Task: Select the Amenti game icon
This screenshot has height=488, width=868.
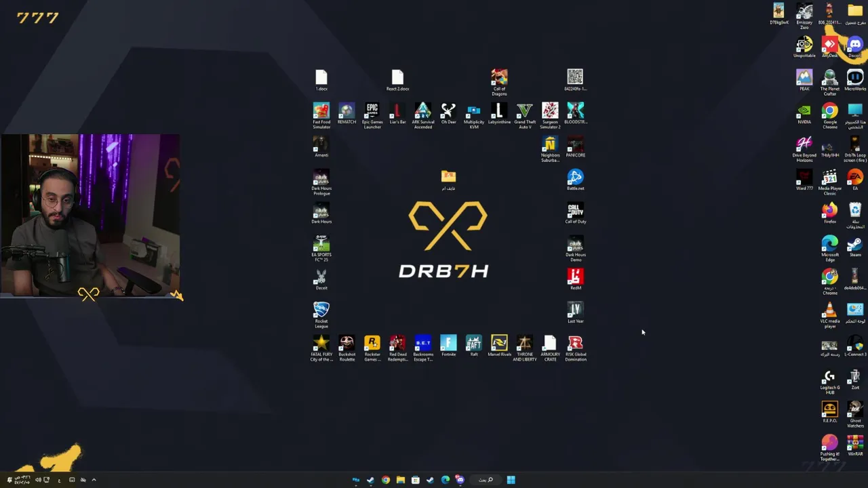Action: [x=321, y=146]
